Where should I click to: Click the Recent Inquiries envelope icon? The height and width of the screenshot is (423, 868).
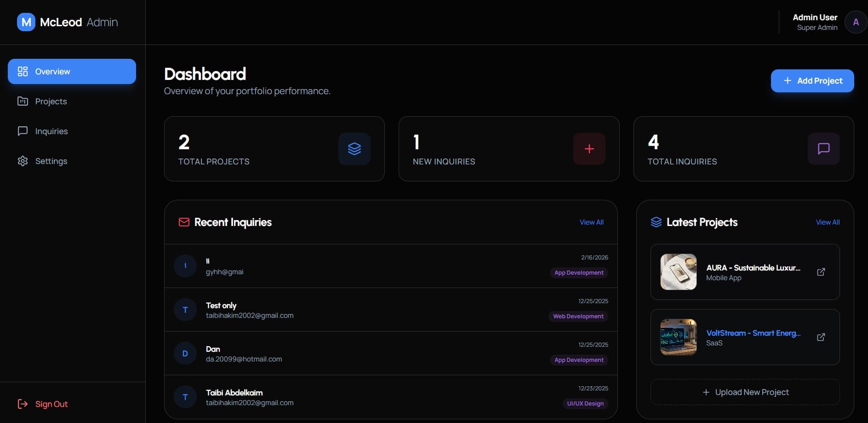pyautogui.click(x=184, y=222)
